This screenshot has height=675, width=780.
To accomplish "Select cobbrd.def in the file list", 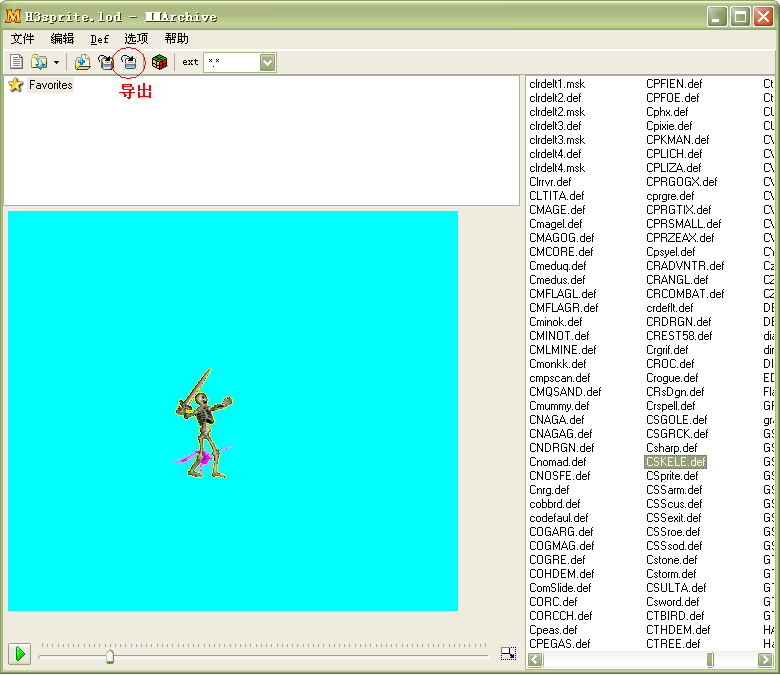I will click(x=555, y=504).
